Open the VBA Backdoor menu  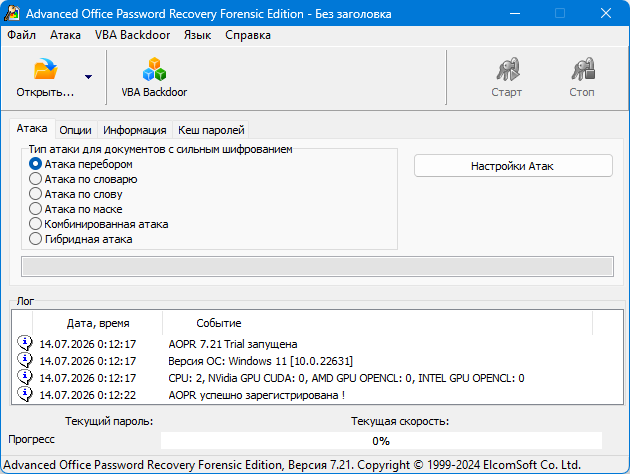click(x=132, y=35)
